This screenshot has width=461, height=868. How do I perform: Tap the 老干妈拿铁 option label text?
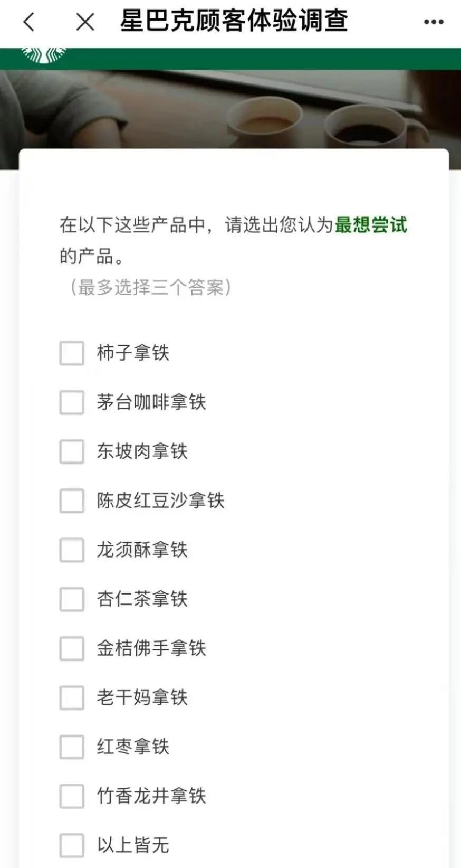point(142,698)
